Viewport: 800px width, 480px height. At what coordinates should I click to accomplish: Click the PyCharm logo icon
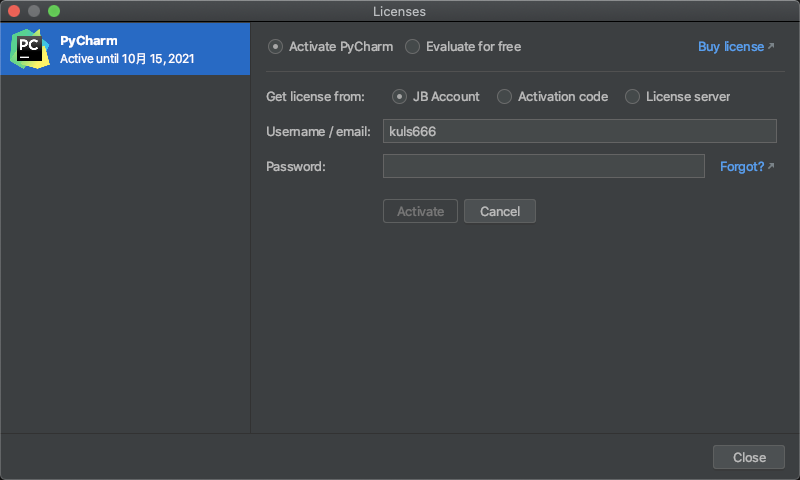coord(30,49)
